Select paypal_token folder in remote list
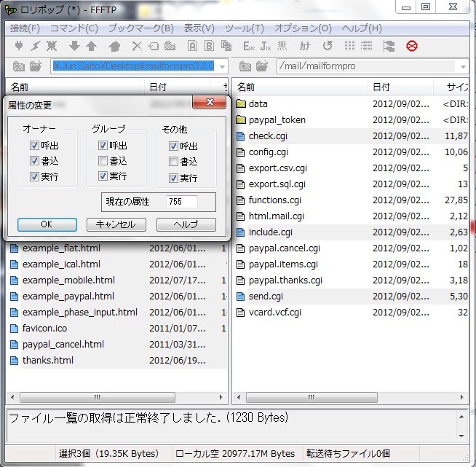Viewport: 476px width, 467px height. click(x=277, y=120)
